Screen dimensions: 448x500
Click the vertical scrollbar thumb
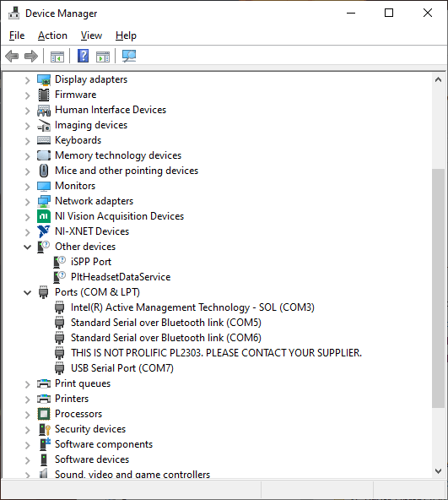(x=438, y=288)
